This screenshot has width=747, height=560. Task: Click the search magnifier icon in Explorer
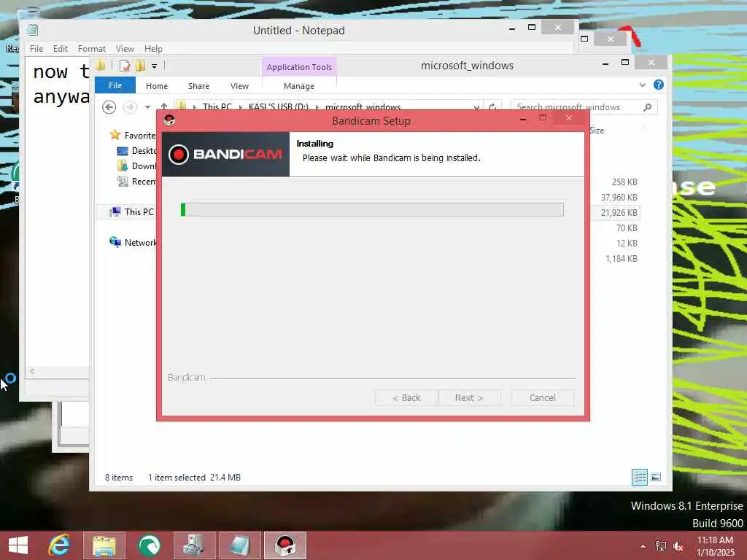647,107
